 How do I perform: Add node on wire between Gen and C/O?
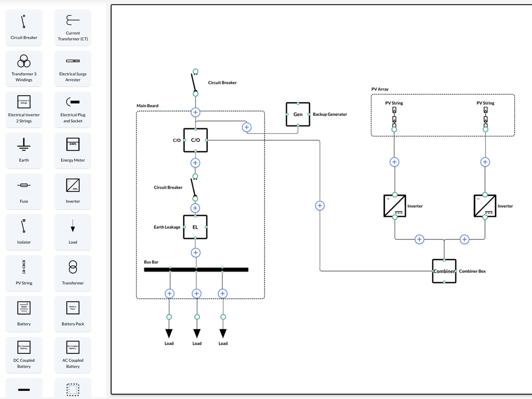point(247,127)
